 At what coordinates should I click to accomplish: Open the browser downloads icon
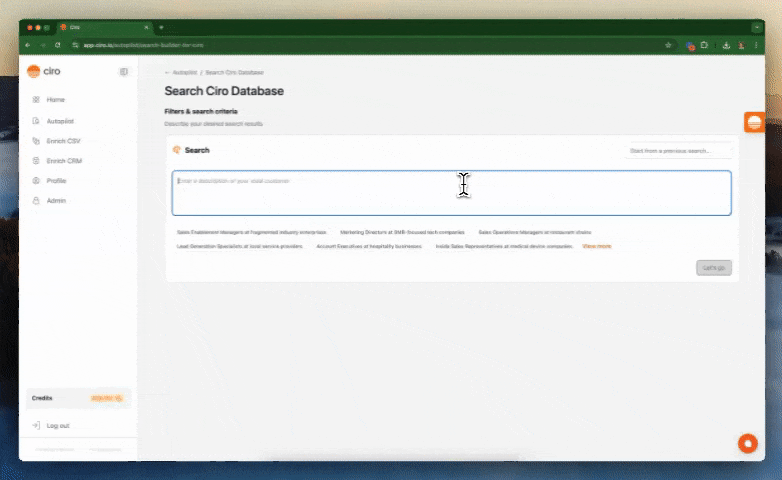click(727, 45)
